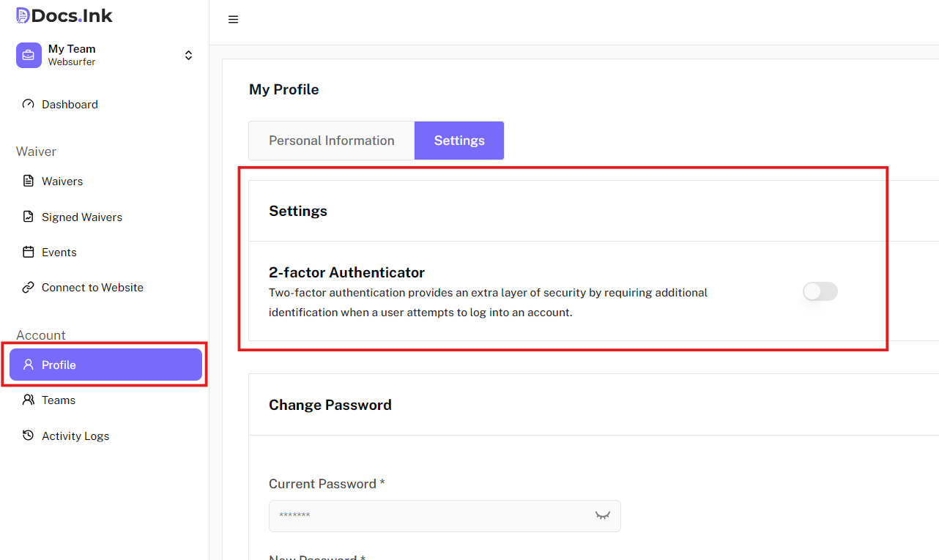Click the purple briefcase team icon
The image size is (939, 560).
(x=29, y=55)
